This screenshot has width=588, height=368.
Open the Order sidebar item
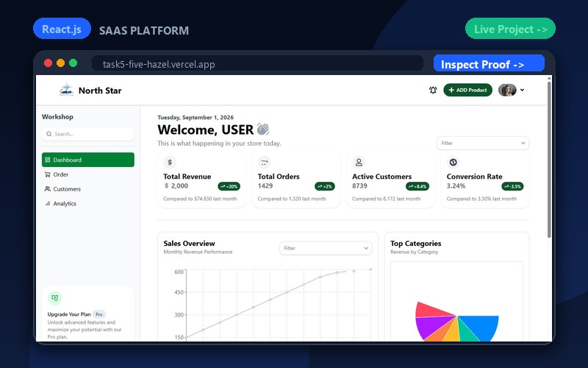[88, 174]
